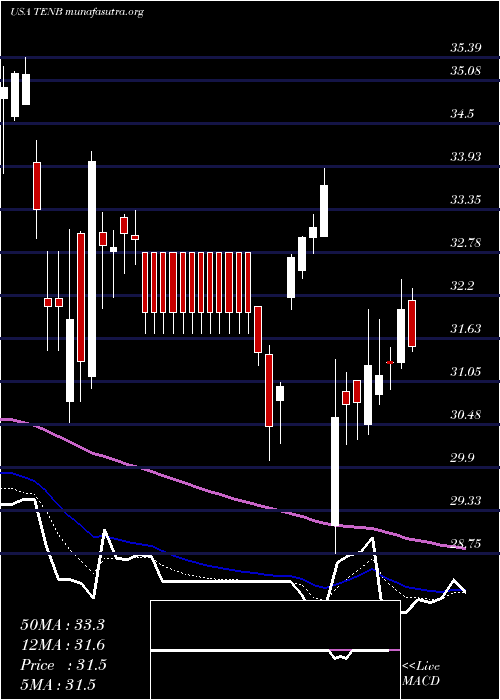Click the 33.35 price level label
The height and width of the screenshot is (700, 500).
tap(466, 200)
